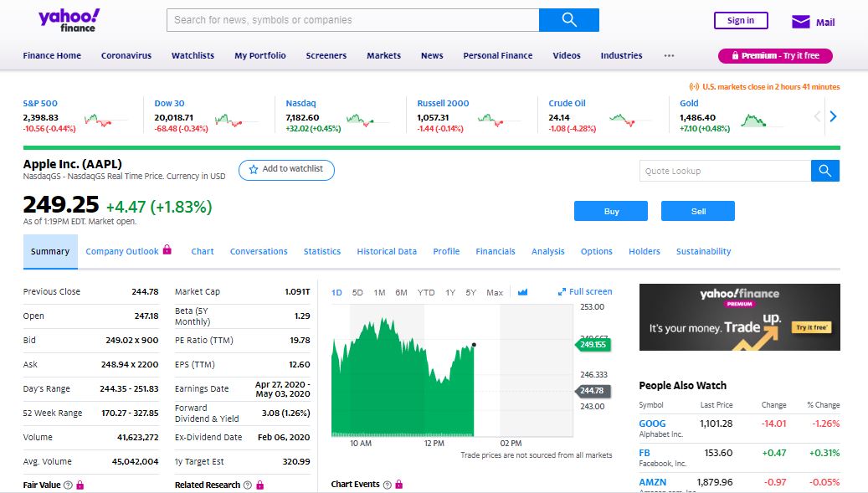Click the help icon next to Chart Events
Image resolution: width=868 pixels, height=493 pixels.
coord(387,485)
